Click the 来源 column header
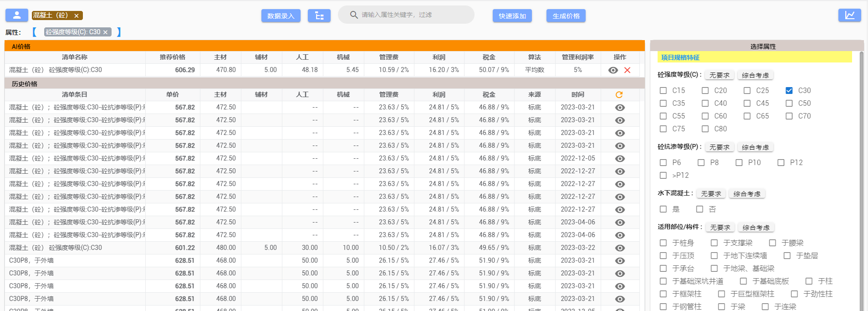The image size is (868, 311). coord(535,95)
